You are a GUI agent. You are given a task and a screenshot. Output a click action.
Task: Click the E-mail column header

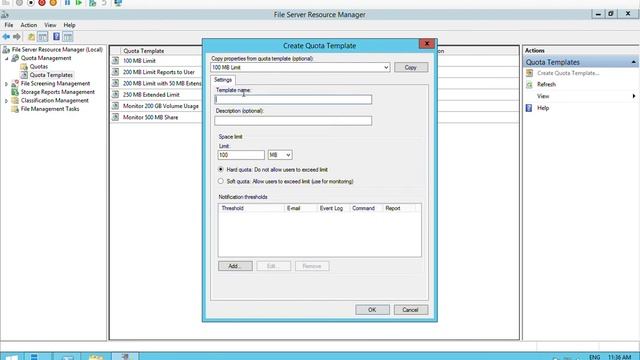click(300, 208)
